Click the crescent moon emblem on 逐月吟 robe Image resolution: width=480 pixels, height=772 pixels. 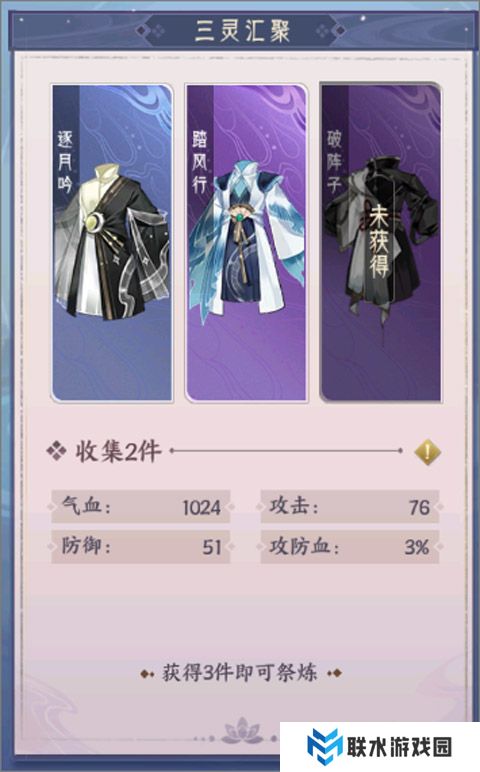[92, 222]
